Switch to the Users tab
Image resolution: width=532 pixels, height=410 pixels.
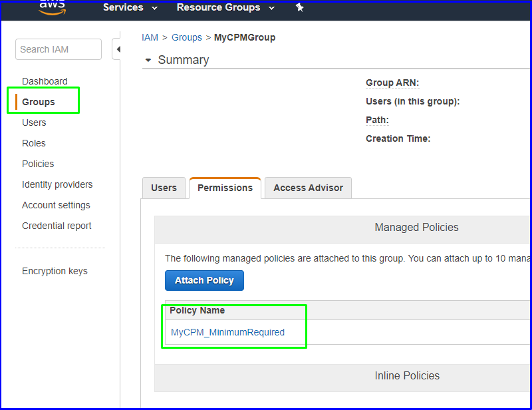164,188
